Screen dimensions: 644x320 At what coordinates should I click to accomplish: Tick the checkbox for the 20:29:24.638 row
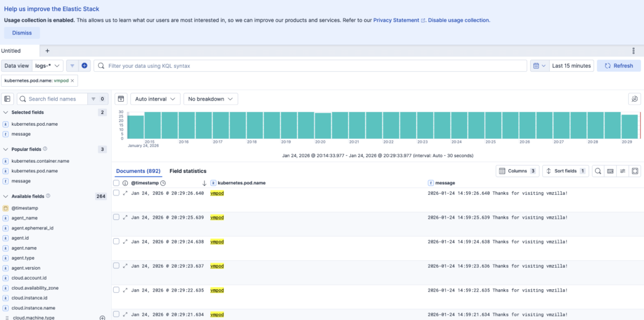tap(116, 241)
